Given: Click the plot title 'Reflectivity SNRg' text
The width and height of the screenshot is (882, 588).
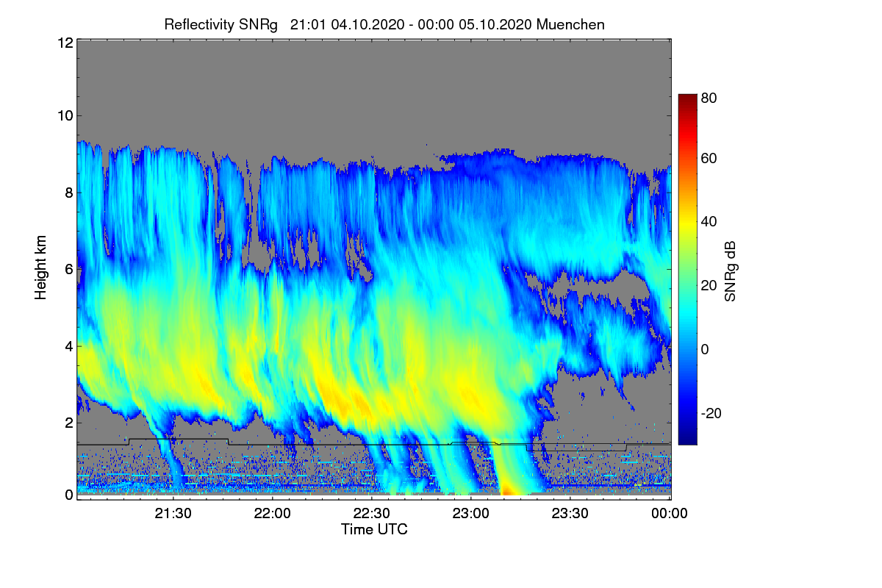Looking at the screenshot, I should pos(220,24).
